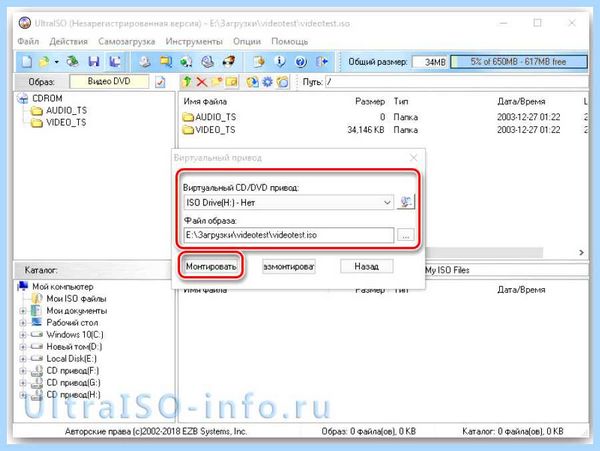Click the blue gear Properties icon
600x451 pixels.
[x=267, y=81]
